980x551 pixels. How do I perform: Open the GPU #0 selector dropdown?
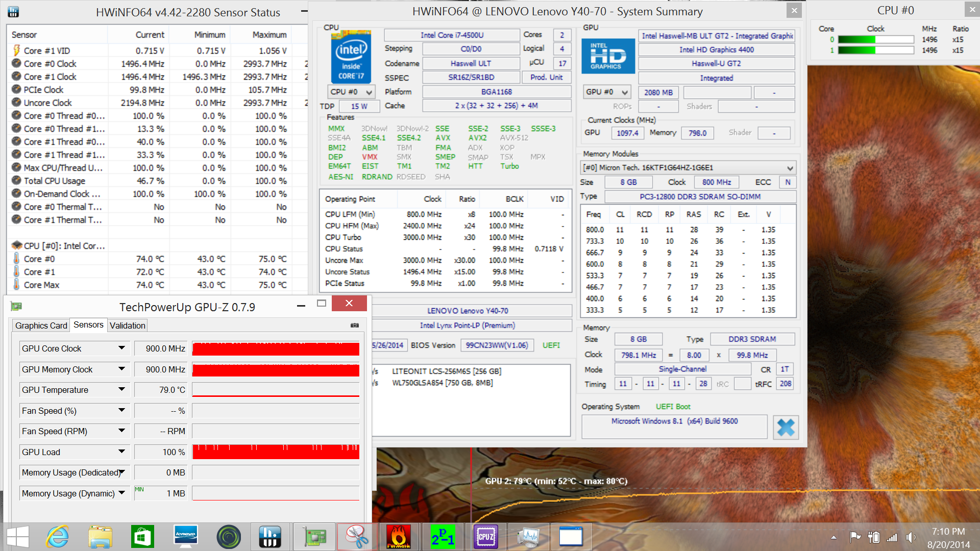(606, 92)
